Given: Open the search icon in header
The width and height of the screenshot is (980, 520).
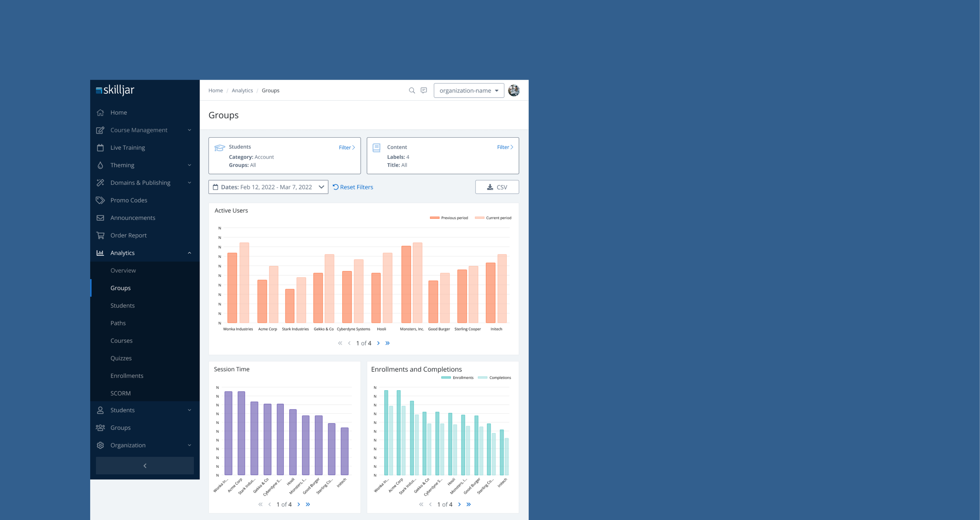Looking at the screenshot, I should [x=412, y=91].
